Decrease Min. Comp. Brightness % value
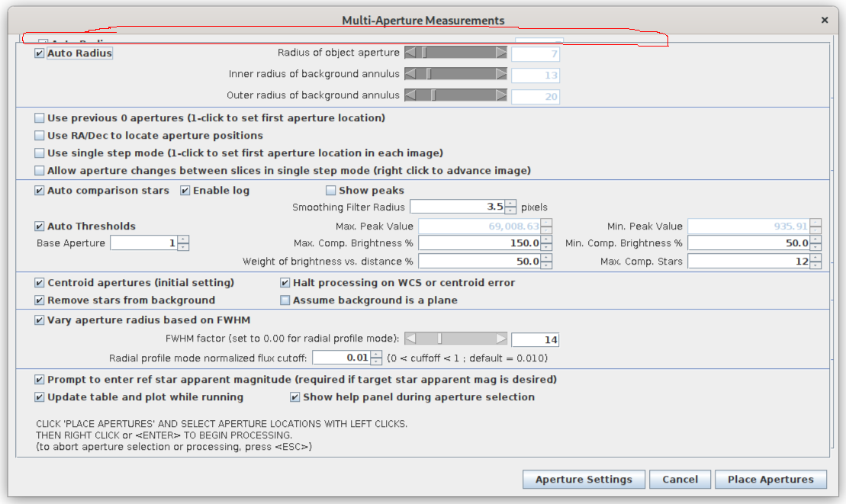Viewport: 846px width, 504px height. click(815, 246)
